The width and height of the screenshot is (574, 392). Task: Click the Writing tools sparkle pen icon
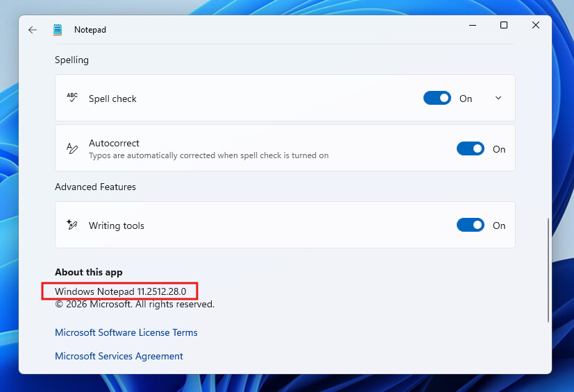(72, 225)
